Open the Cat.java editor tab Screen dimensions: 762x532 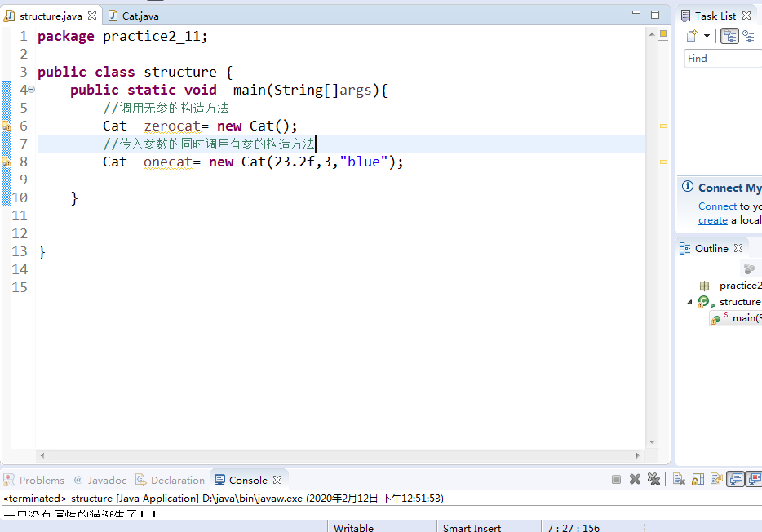tap(134, 16)
